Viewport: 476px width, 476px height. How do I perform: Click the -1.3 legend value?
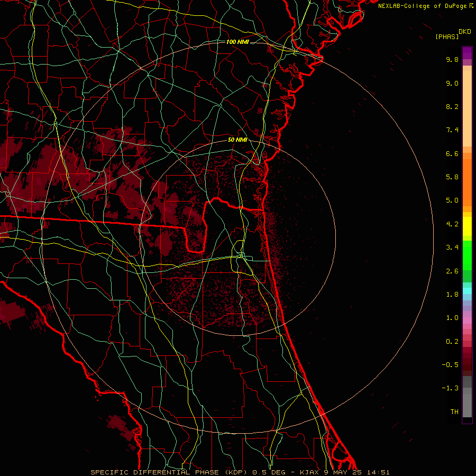pos(450,388)
